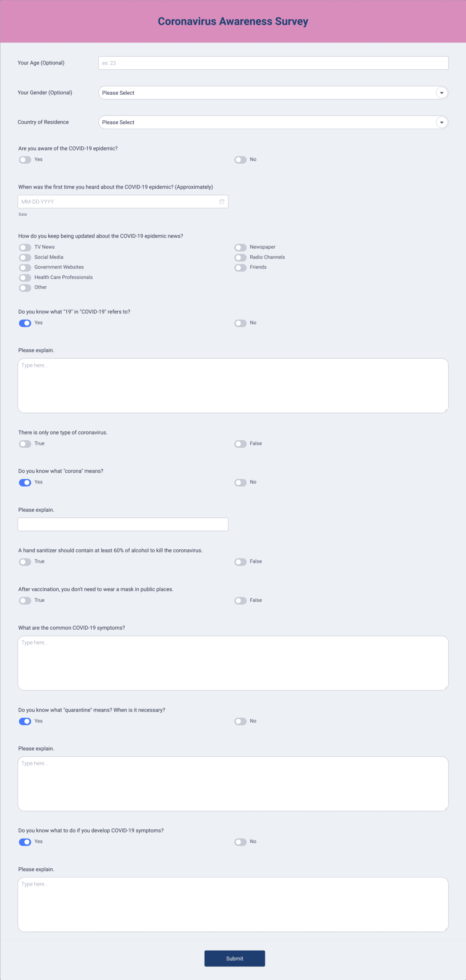
Task: Toggle the Health Care Professionals option
Action: point(25,277)
